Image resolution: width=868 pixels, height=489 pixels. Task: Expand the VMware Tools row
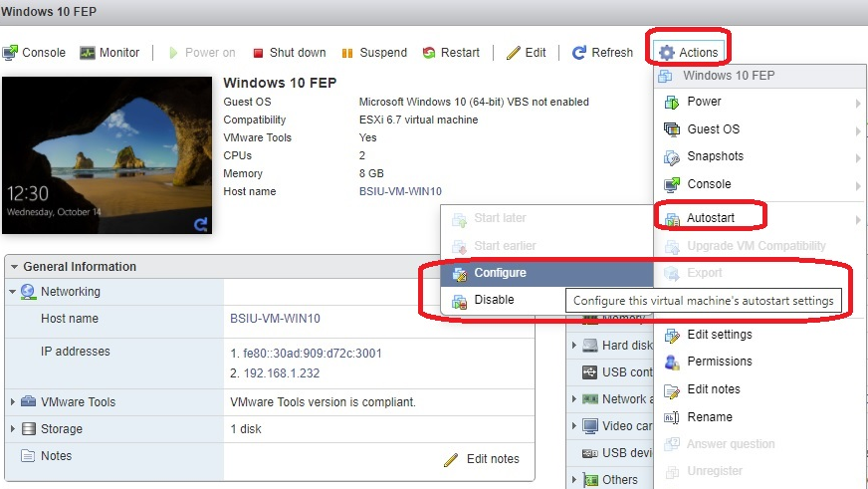(x=13, y=402)
